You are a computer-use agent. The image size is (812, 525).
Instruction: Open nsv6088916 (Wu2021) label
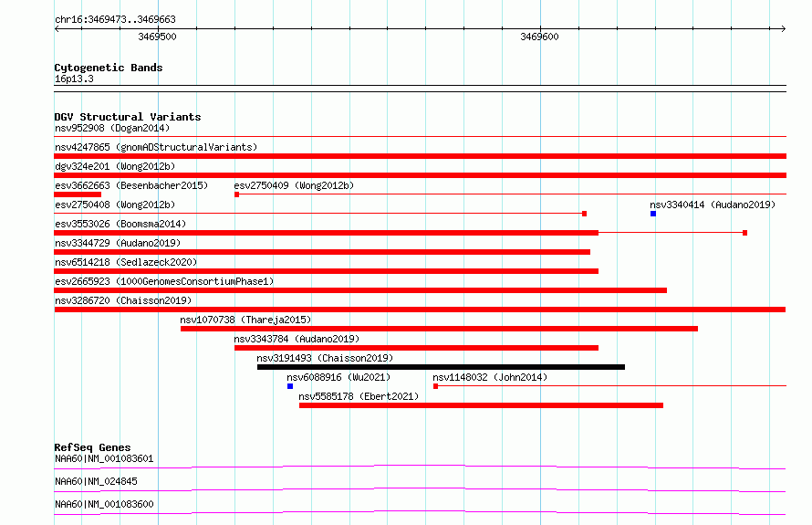click(338, 377)
